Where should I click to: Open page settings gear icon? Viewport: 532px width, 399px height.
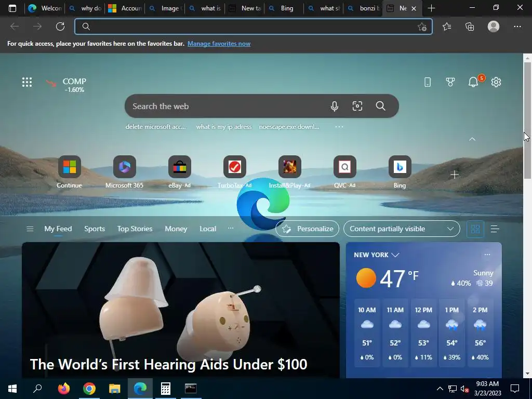tap(496, 82)
